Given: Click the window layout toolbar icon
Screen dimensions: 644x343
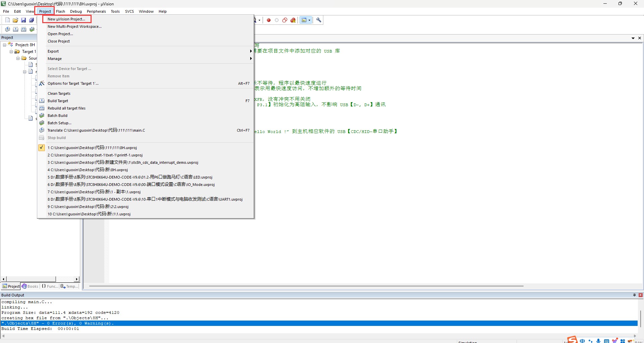Looking at the screenshot, I should 304,20.
